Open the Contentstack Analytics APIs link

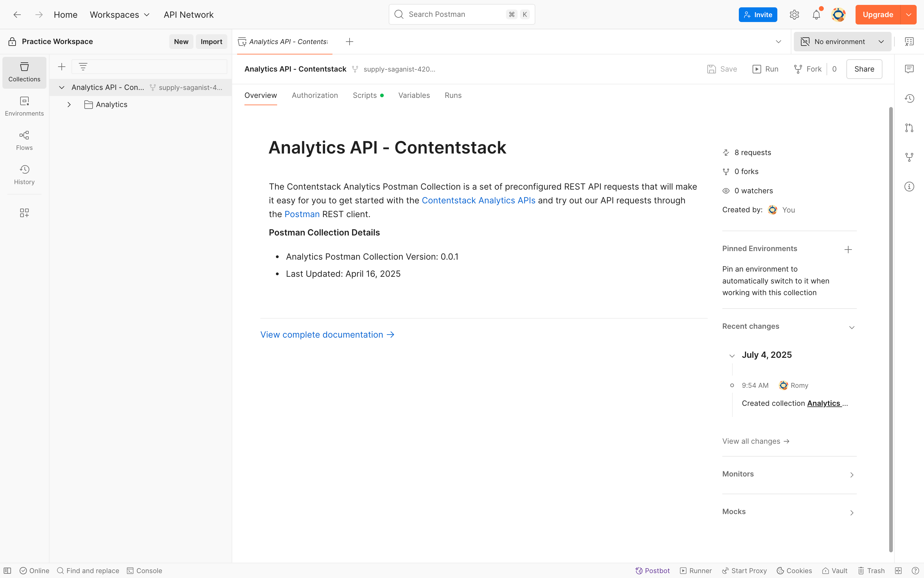tap(479, 200)
